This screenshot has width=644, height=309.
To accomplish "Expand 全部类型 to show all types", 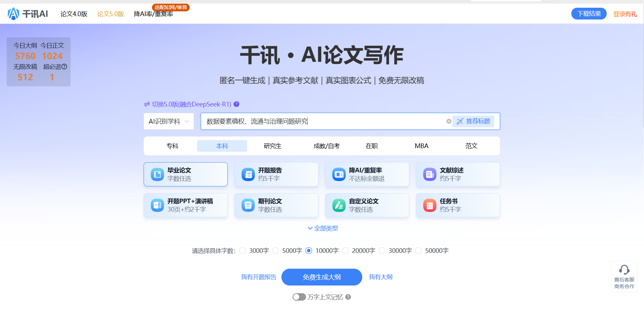I will tap(323, 228).
